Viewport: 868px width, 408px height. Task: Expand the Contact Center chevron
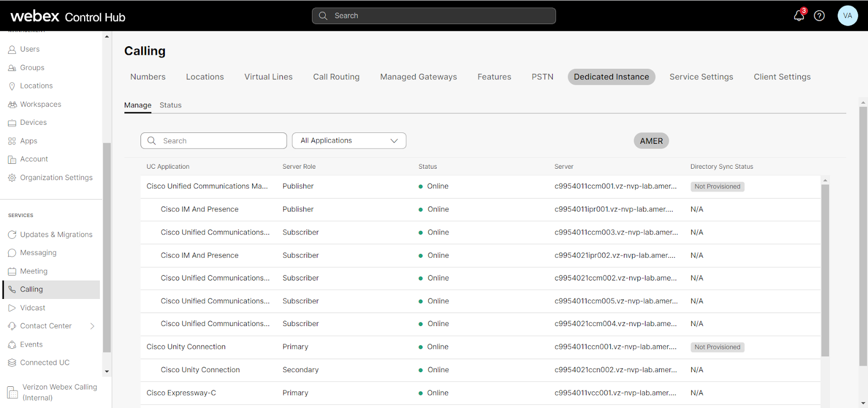click(x=92, y=326)
